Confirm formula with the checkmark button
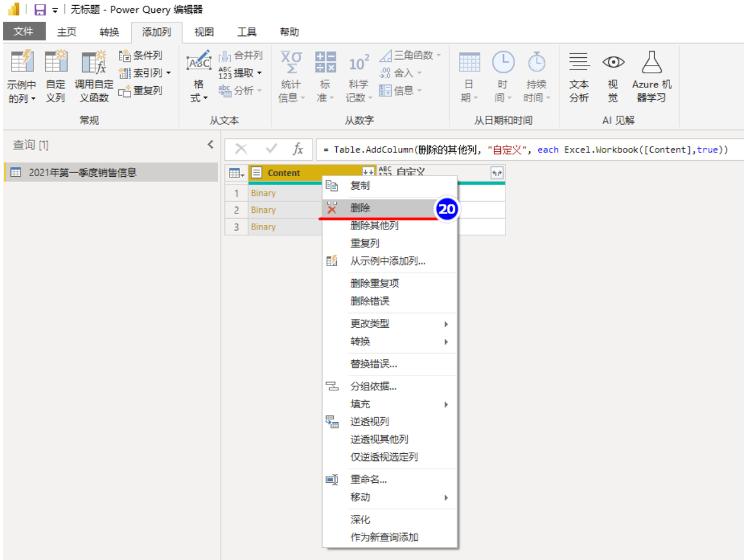Image resolution: width=744 pixels, height=560 pixels. (271, 149)
